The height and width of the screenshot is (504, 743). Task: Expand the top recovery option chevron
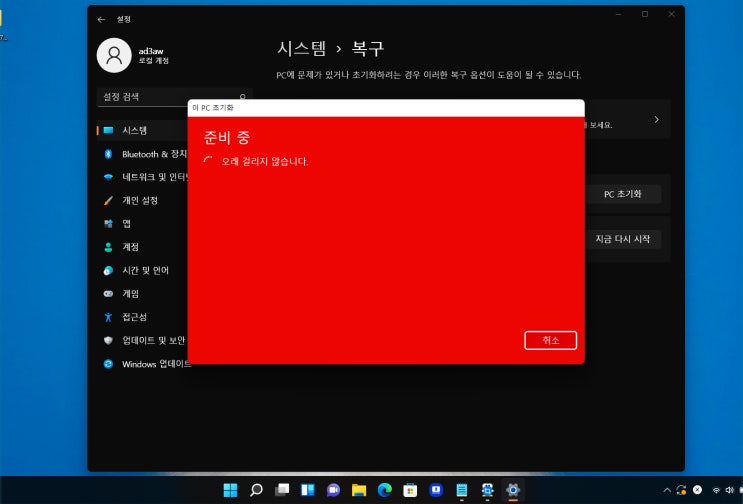(656, 119)
